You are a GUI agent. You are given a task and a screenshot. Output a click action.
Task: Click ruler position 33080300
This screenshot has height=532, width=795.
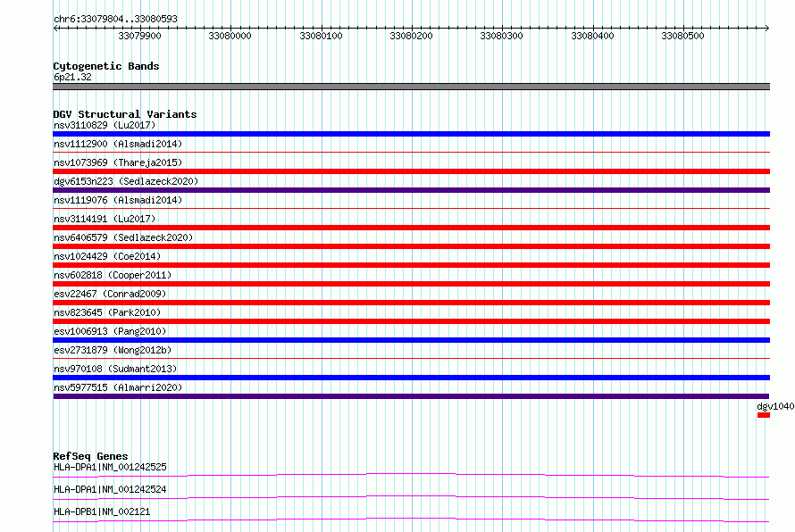point(501,36)
